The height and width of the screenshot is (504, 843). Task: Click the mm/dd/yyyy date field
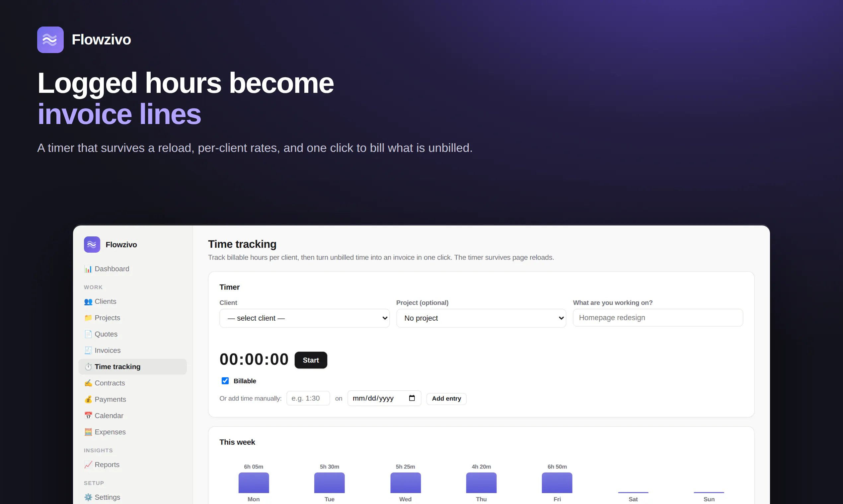pyautogui.click(x=384, y=398)
